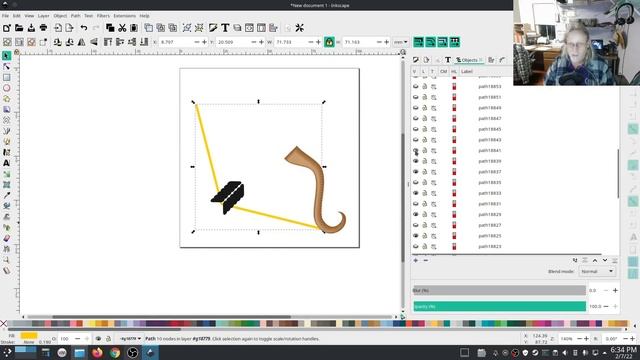640x360 pixels.
Task: Select path18841 in objects list
Action: coord(489,151)
